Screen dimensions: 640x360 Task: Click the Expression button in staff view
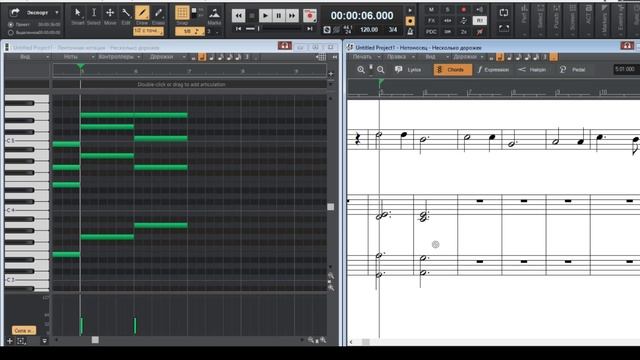(x=493, y=70)
